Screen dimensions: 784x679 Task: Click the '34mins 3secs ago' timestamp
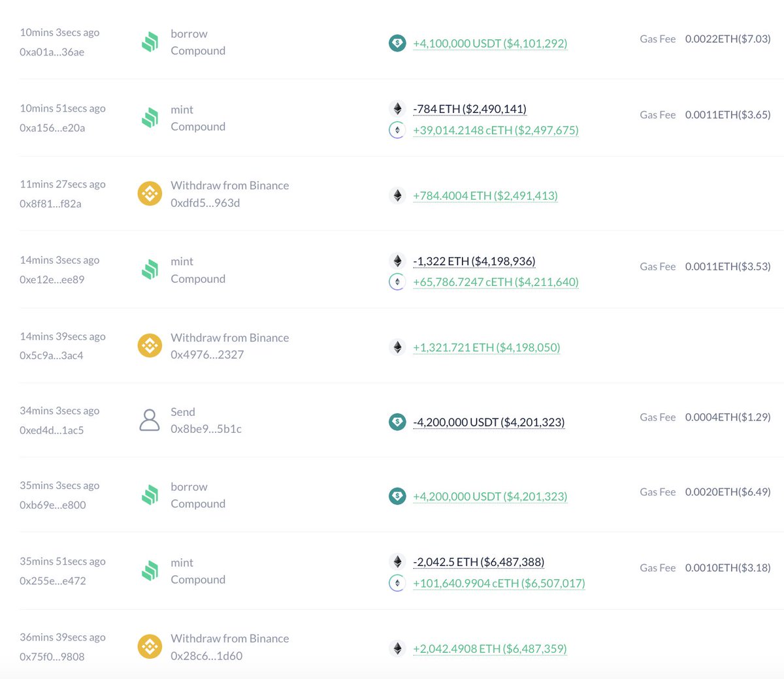click(x=59, y=411)
